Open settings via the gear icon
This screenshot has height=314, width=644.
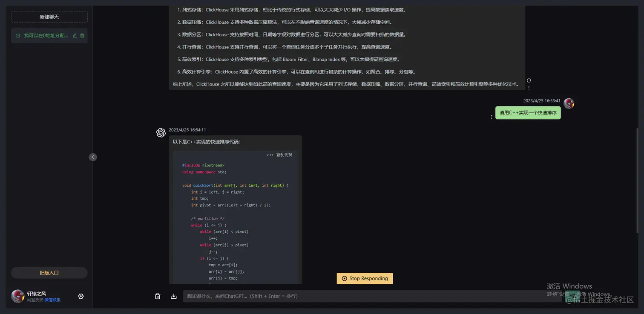point(81,296)
